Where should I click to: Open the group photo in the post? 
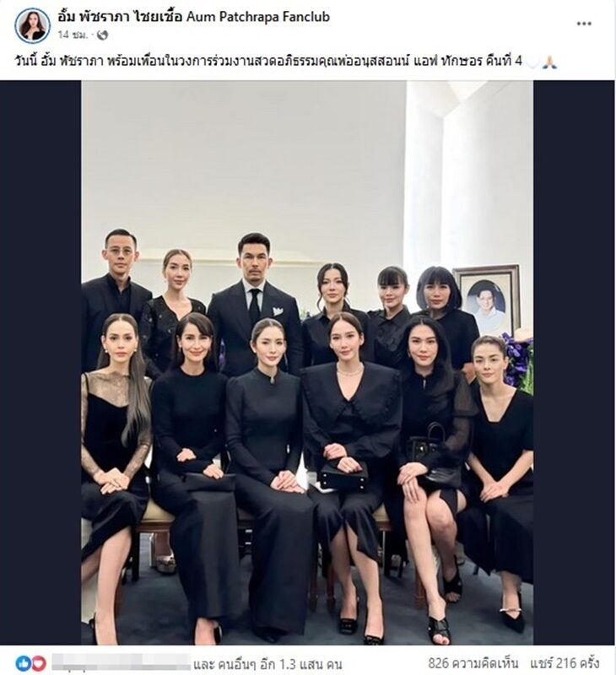tap(307, 363)
